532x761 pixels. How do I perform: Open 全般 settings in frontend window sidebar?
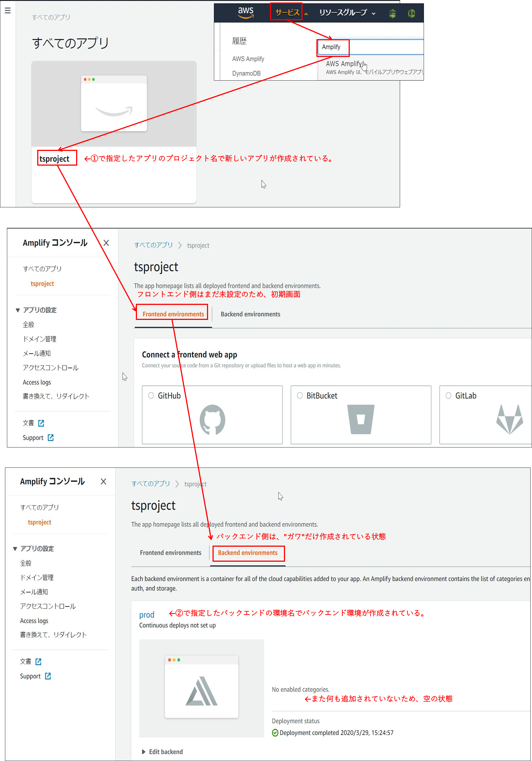pyautogui.click(x=29, y=325)
